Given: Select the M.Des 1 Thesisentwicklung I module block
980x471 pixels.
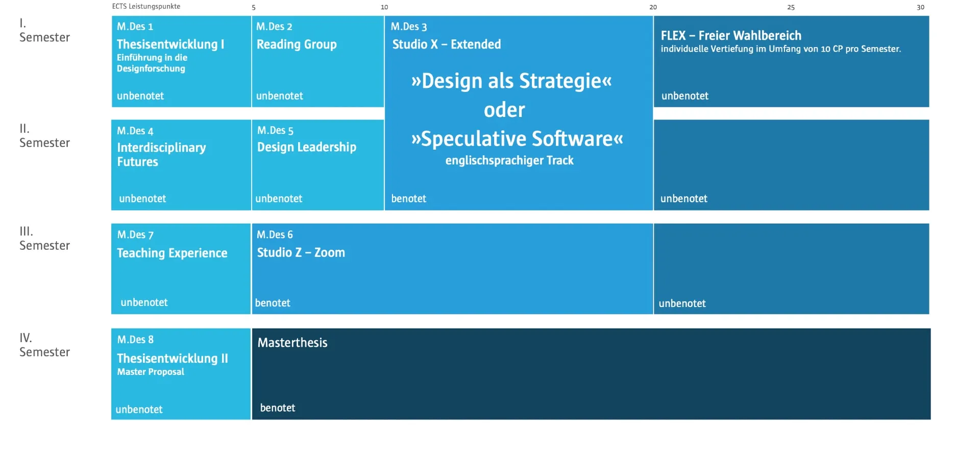Looking at the screenshot, I should click(181, 61).
